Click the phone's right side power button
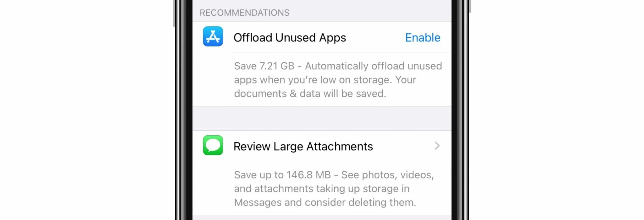 tap(470, 6)
